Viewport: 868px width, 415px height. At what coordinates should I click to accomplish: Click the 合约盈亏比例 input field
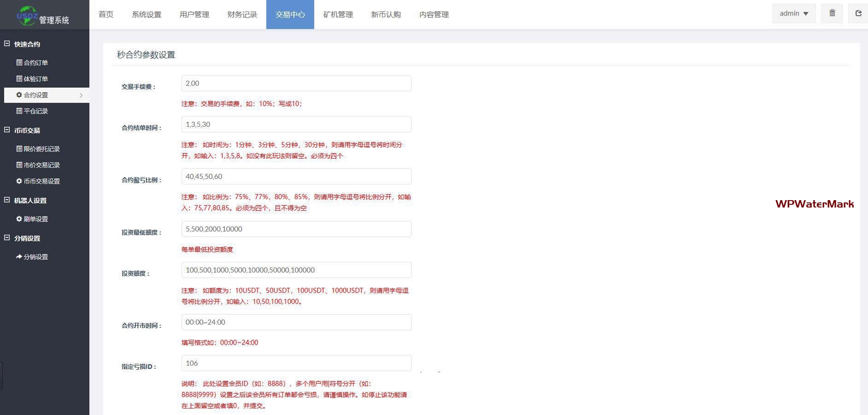296,177
